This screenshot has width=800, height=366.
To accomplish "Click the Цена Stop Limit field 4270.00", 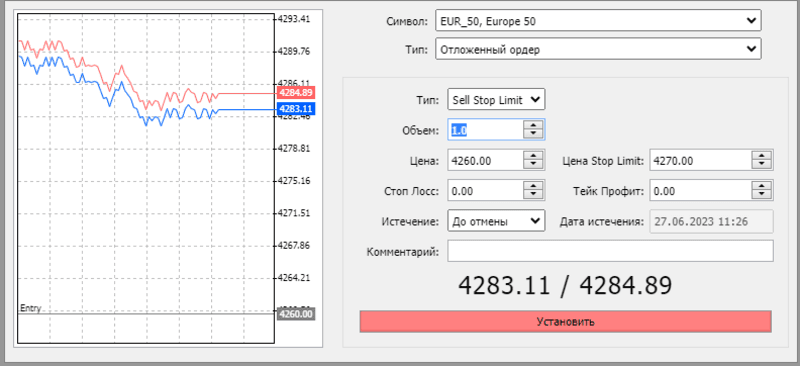I will tap(700, 160).
